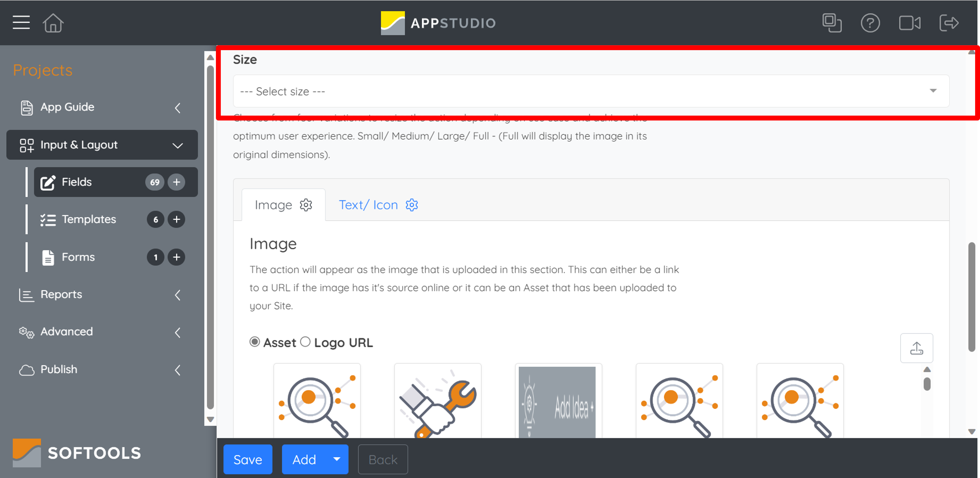Click the Forms page icon
The image size is (980, 478).
(x=48, y=257)
